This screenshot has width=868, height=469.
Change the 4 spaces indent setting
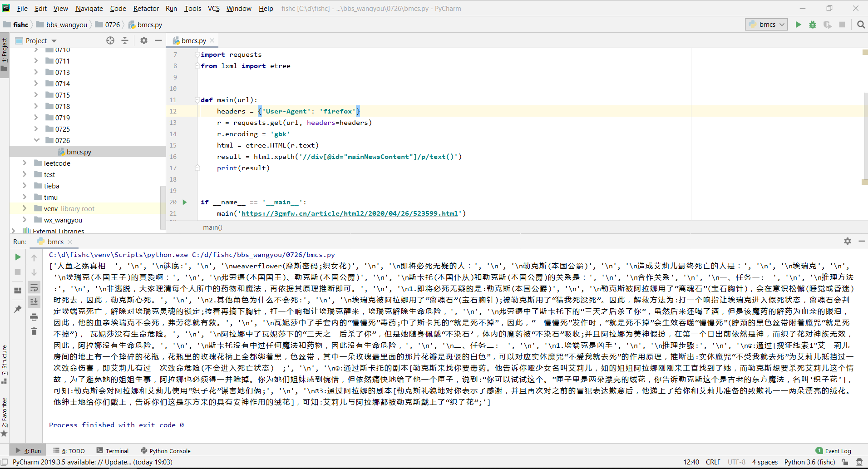764,462
